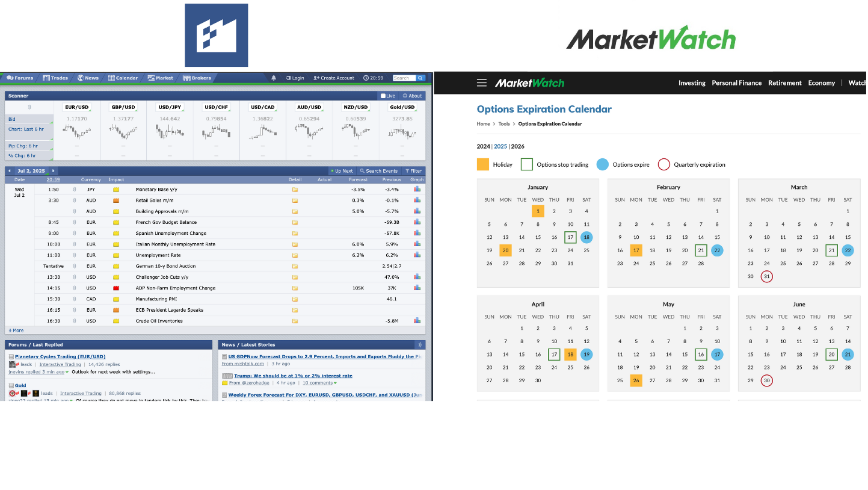This screenshot has width=868, height=490.
Task: Click the magnifier search button in Forex Factory
Action: point(421,78)
